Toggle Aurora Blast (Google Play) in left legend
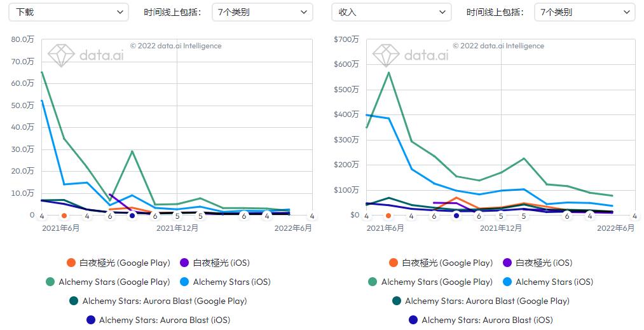The height and width of the screenshot is (330, 644). 163,301
